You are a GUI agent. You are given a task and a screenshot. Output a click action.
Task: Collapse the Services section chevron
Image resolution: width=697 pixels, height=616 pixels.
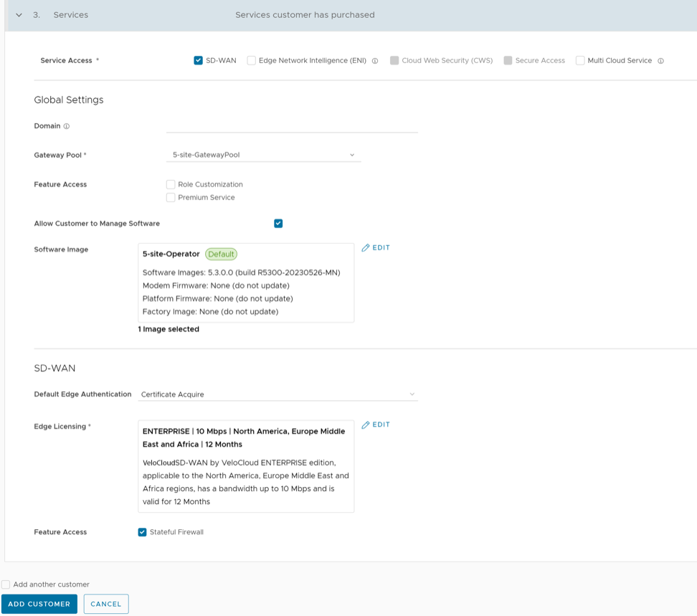[x=19, y=15]
